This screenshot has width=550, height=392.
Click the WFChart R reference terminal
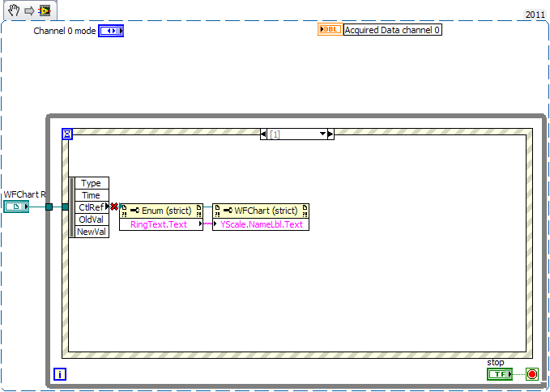click(x=15, y=207)
